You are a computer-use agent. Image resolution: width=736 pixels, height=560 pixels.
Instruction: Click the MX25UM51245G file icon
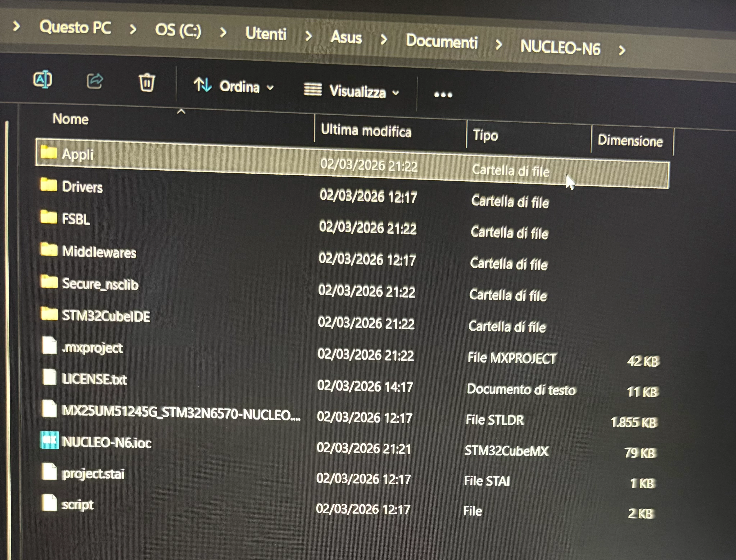pos(49,409)
